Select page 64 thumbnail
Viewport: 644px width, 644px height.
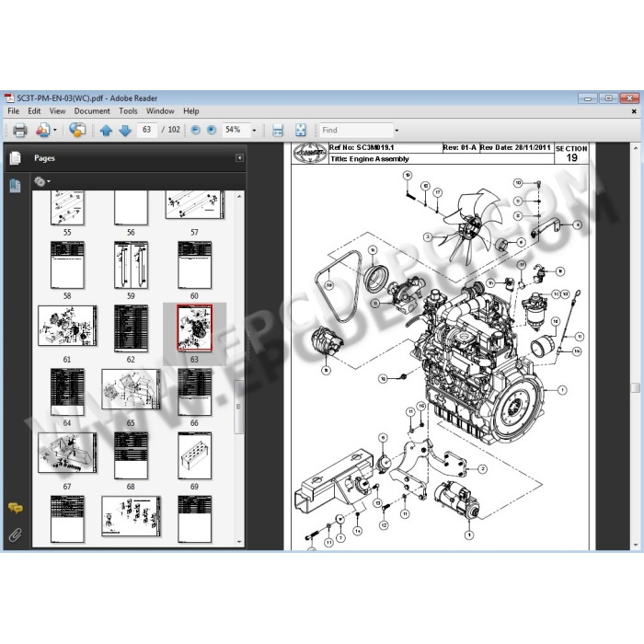(67, 392)
